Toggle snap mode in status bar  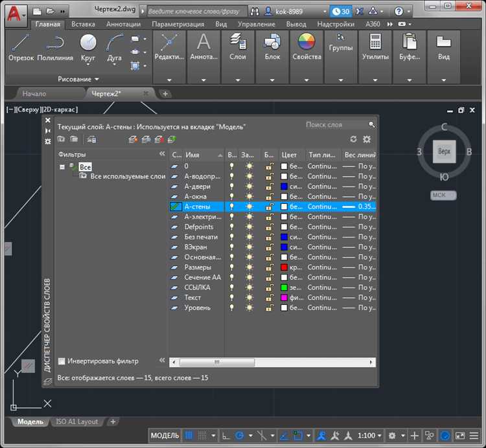[202, 436]
